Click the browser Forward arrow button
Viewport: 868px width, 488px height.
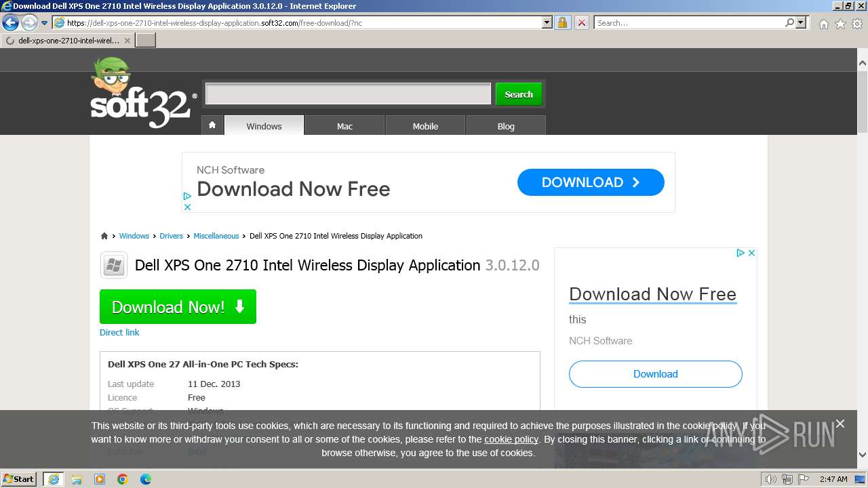(x=29, y=23)
